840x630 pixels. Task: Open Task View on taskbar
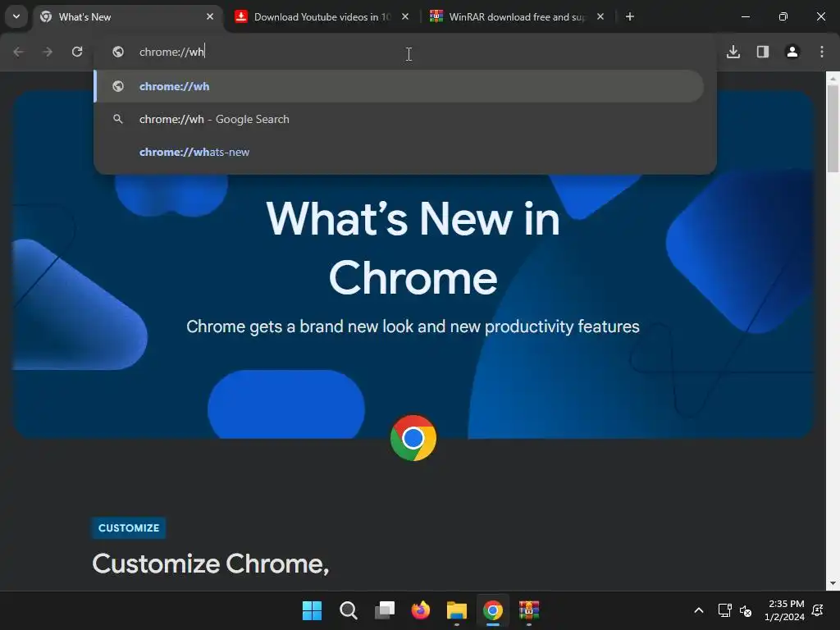385,610
